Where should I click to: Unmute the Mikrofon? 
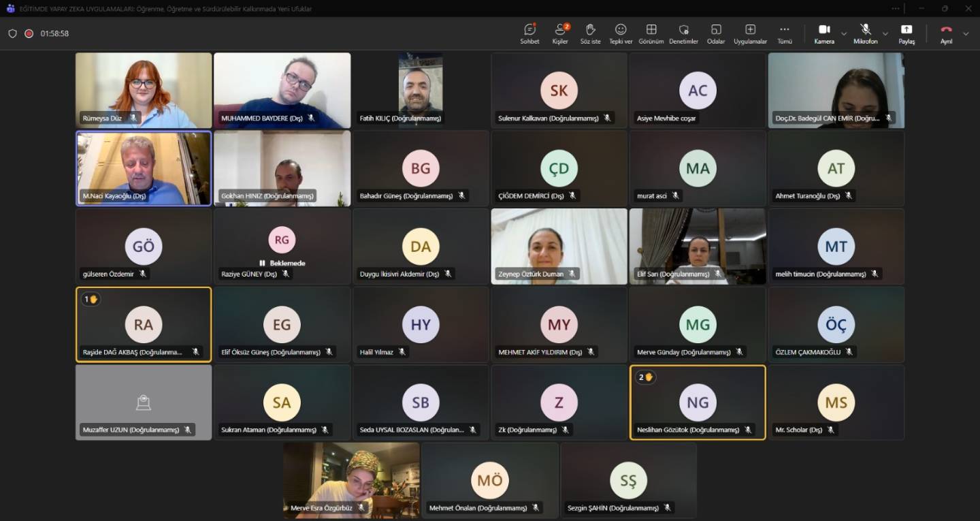865,33
